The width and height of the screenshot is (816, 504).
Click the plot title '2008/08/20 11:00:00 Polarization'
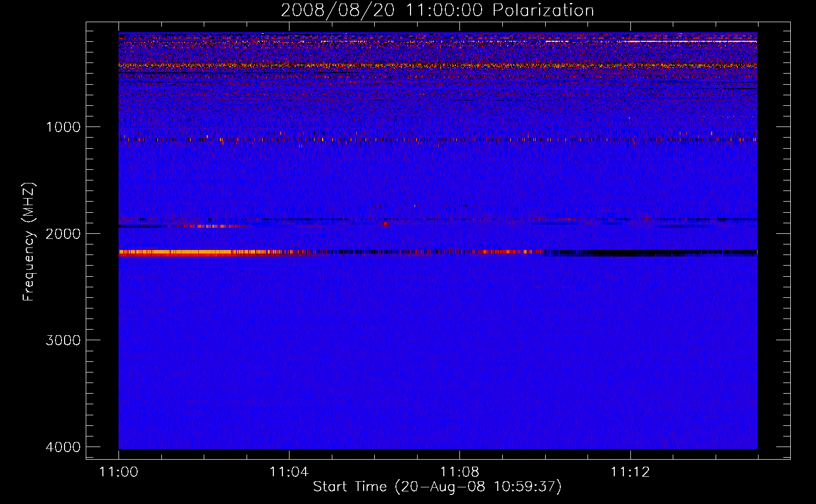[437, 11]
